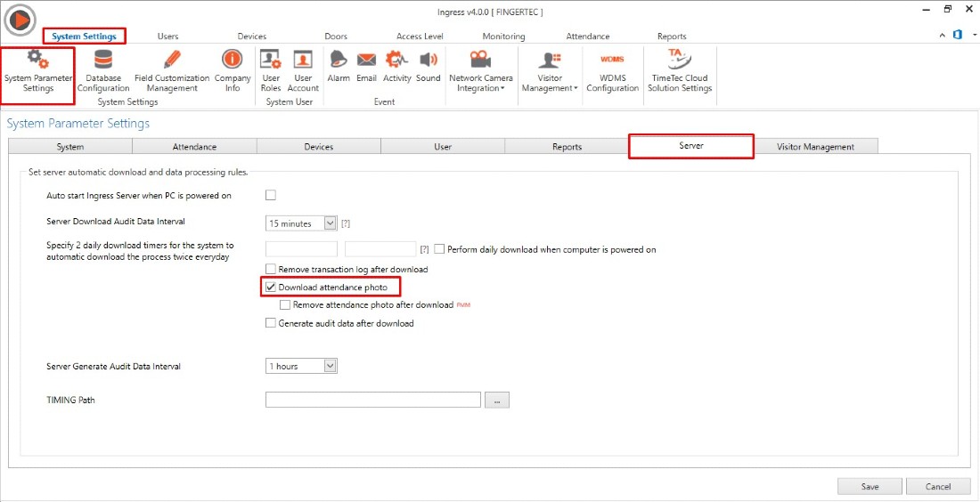The width and height of the screenshot is (980, 502).
Task: Switch to the Reports ribbon tab
Action: (672, 36)
